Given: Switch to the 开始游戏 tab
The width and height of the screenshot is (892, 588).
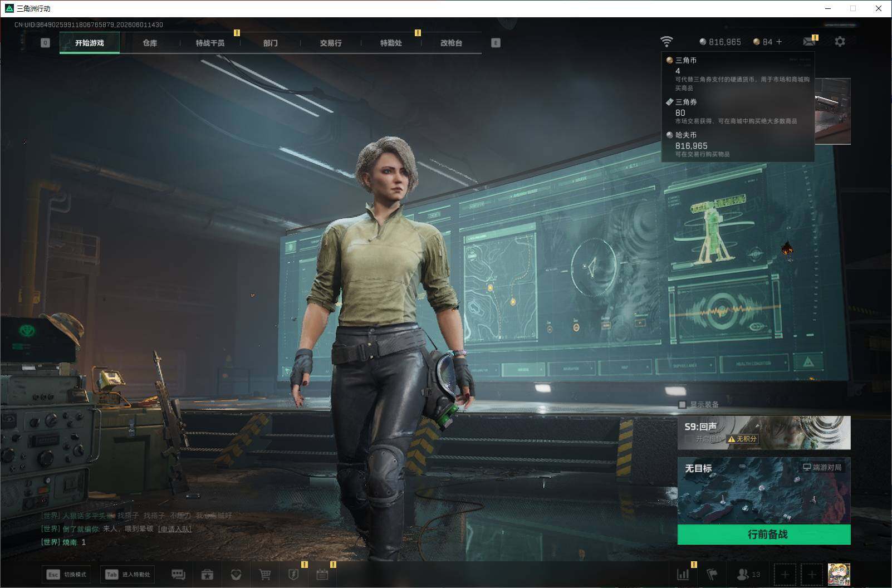Looking at the screenshot, I should tap(90, 43).
